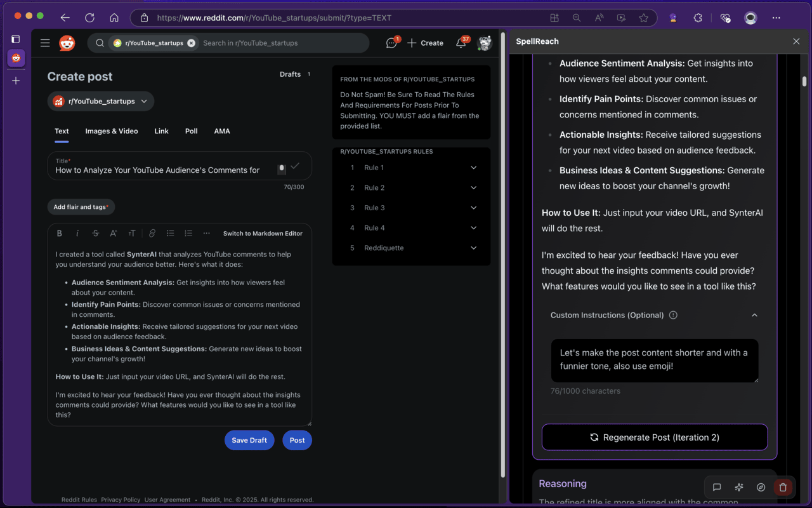Screen dimensions: 812x508
Task: Click SpellReach red trash delete icon
Action: pos(783,487)
